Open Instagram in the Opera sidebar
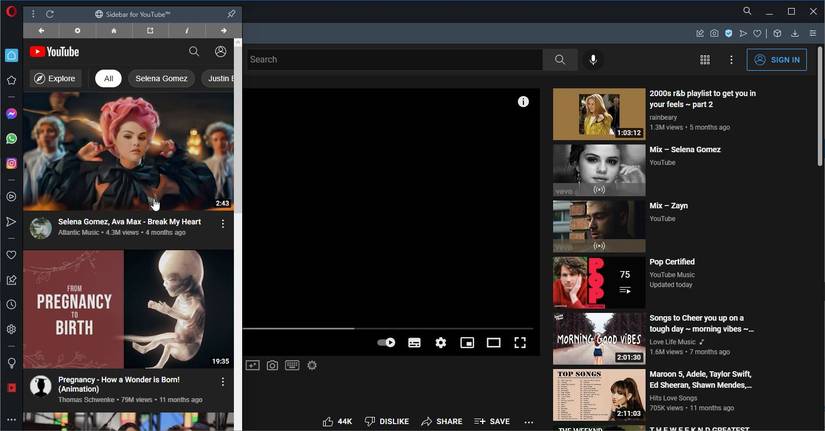 [11, 163]
